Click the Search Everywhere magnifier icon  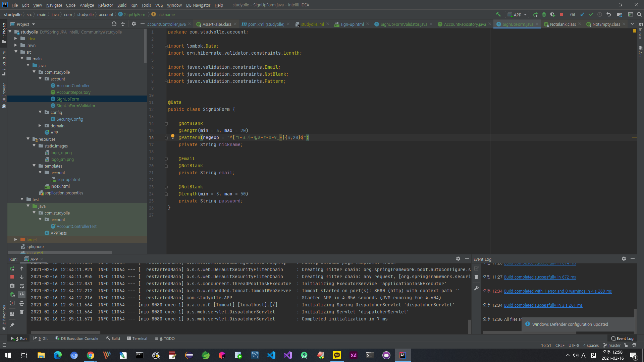pos(639,14)
